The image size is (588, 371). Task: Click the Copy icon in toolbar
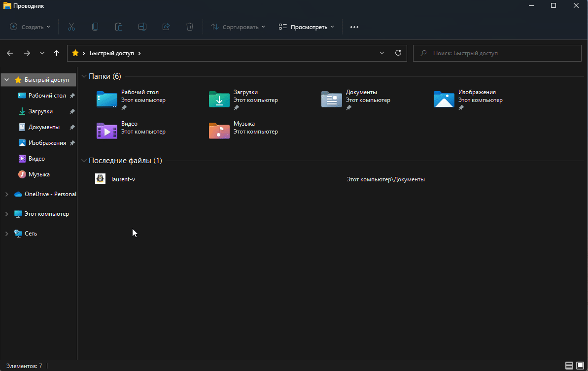click(x=95, y=27)
